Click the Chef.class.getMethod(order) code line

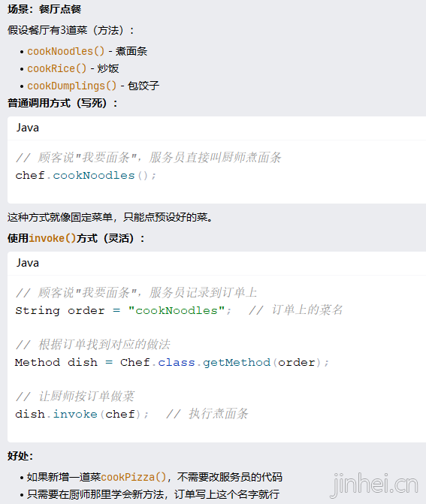click(x=172, y=363)
